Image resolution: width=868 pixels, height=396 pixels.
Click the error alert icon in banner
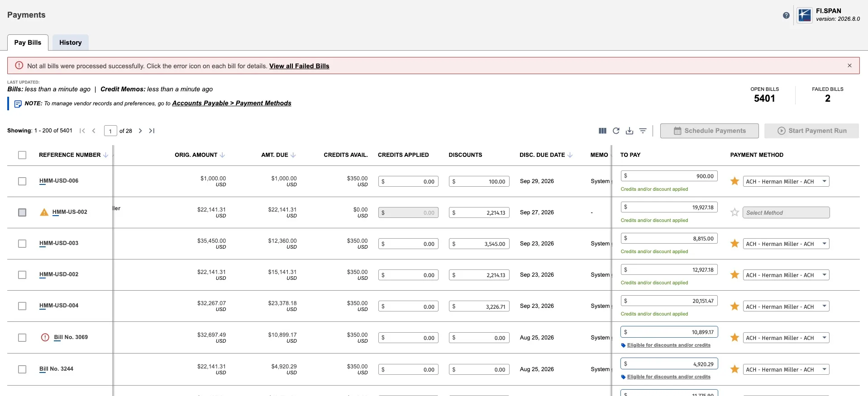(19, 66)
